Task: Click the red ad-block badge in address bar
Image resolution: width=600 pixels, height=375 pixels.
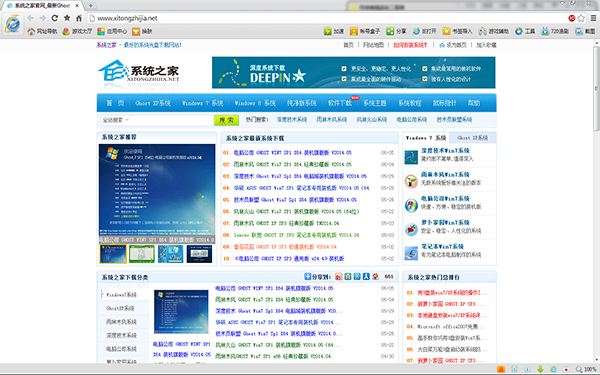Action: (572, 18)
